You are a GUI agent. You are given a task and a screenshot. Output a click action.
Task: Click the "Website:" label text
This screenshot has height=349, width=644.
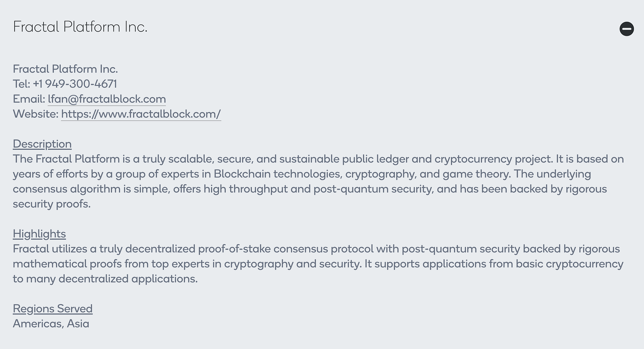click(36, 114)
